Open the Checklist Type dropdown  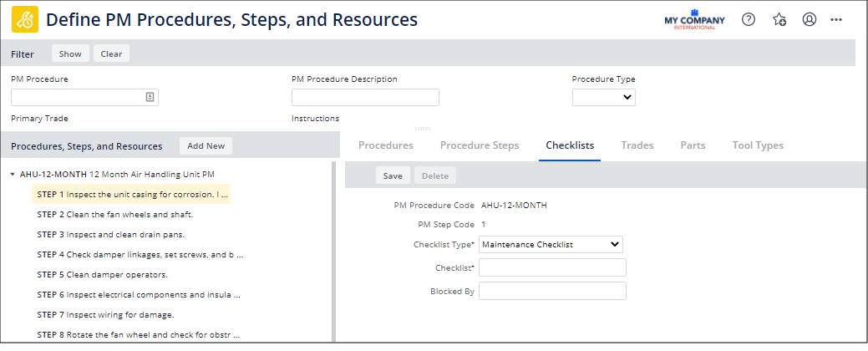[551, 244]
